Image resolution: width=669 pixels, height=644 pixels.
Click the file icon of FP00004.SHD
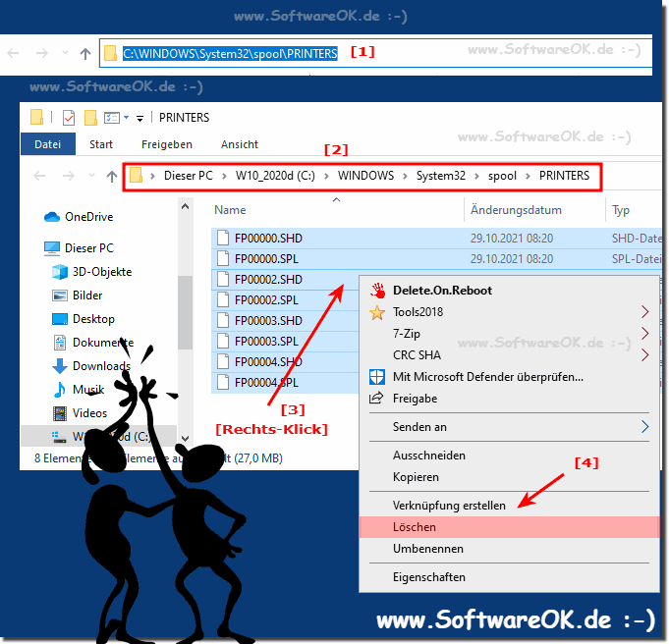223,361
